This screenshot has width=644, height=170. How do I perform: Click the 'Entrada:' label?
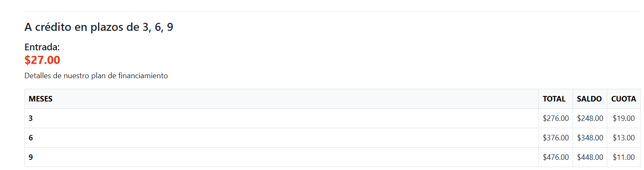point(42,47)
